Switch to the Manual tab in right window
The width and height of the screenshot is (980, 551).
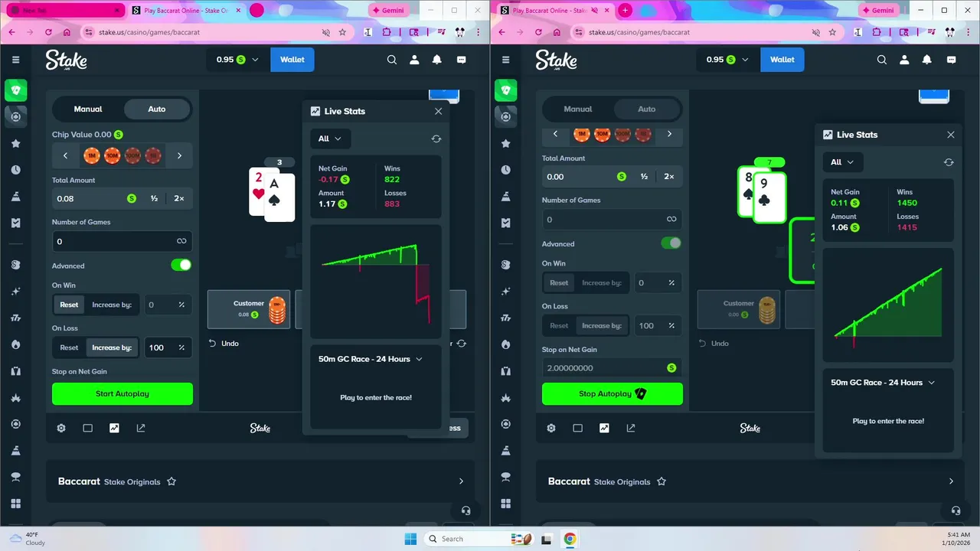coord(578,109)
